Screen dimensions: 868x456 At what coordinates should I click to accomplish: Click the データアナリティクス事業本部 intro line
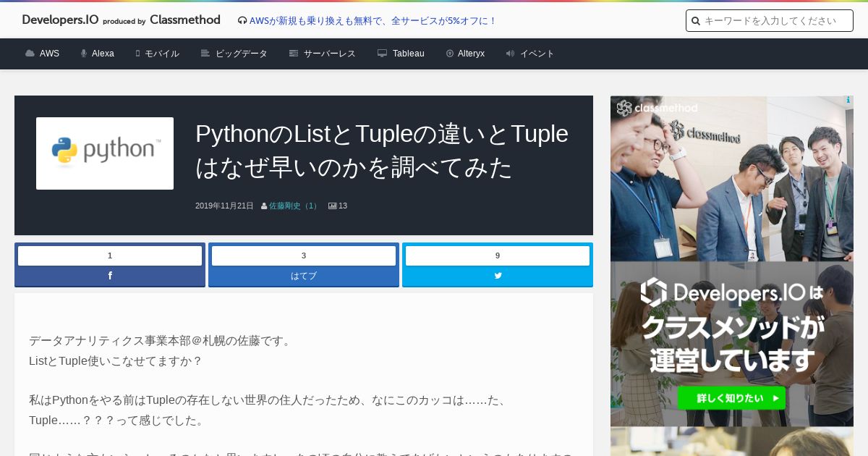(161, 340)
